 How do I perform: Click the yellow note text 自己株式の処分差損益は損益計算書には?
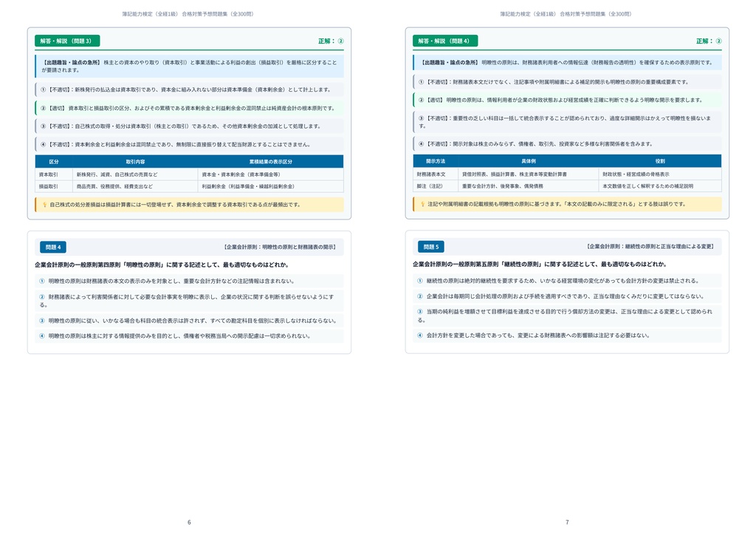click(x=175, y=205)
